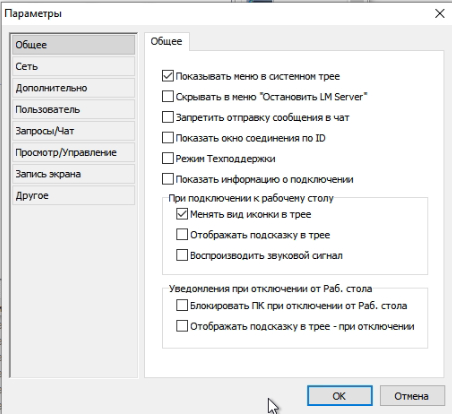Select the Сеть settings category

point(73,66)
